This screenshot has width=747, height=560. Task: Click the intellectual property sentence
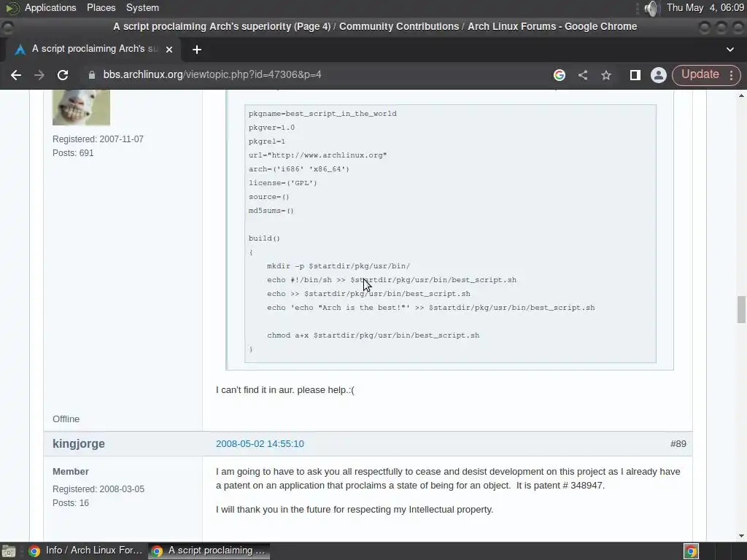coord(355,510)
